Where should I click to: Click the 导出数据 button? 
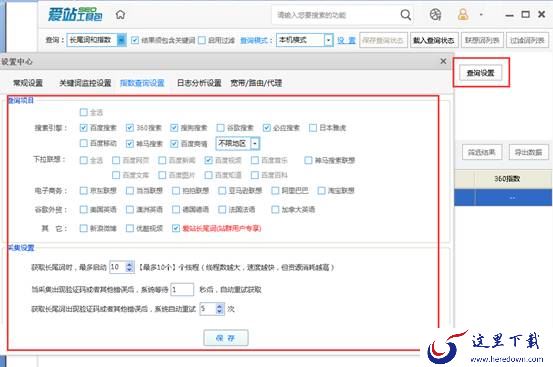pyautogui.click(x=529, y=152)
